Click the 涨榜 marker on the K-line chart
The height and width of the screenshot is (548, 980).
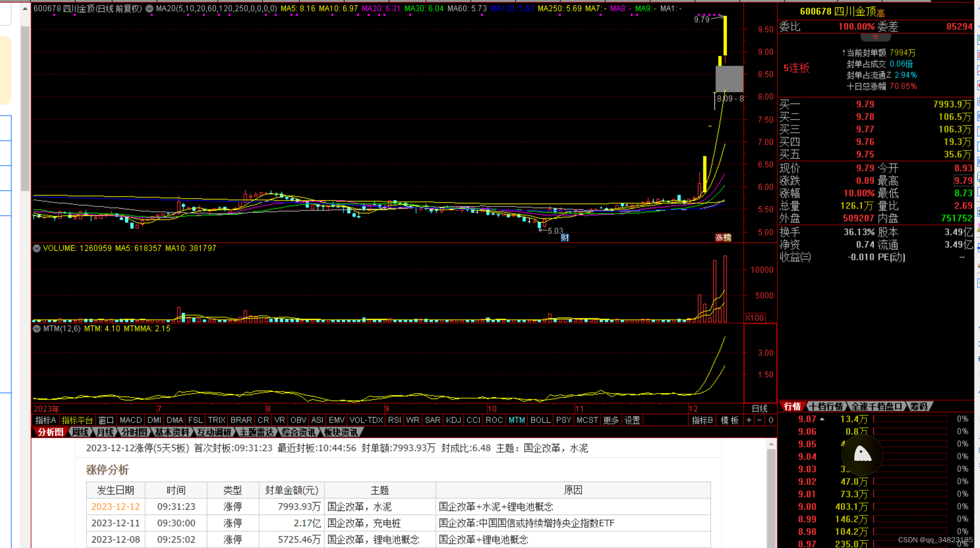(723, 238)
